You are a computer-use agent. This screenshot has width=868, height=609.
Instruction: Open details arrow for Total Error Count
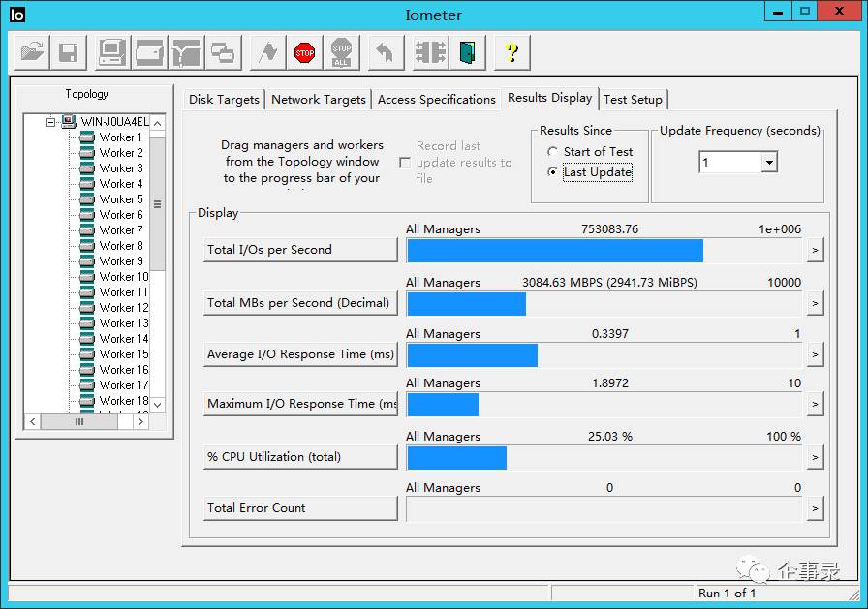[x=815, y=508]
